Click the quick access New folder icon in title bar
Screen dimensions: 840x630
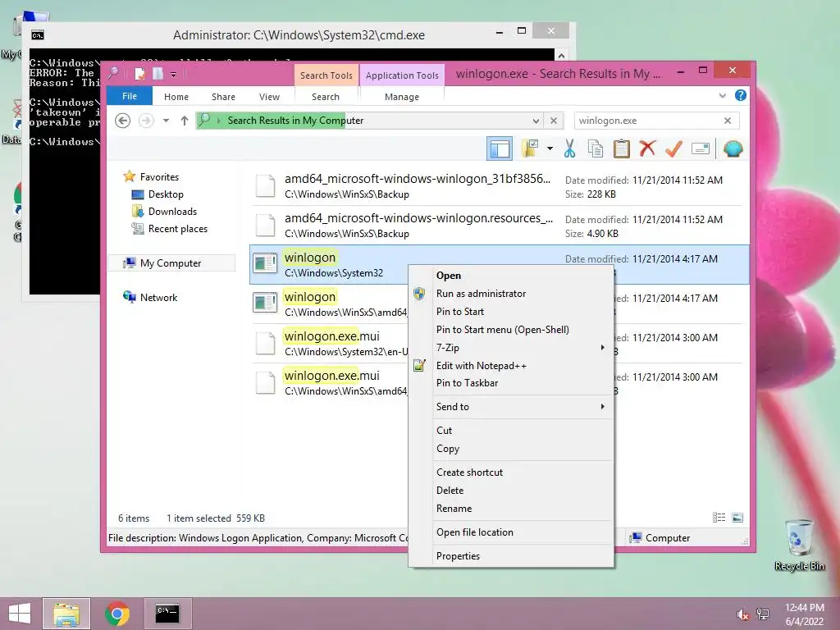point(157,73)
